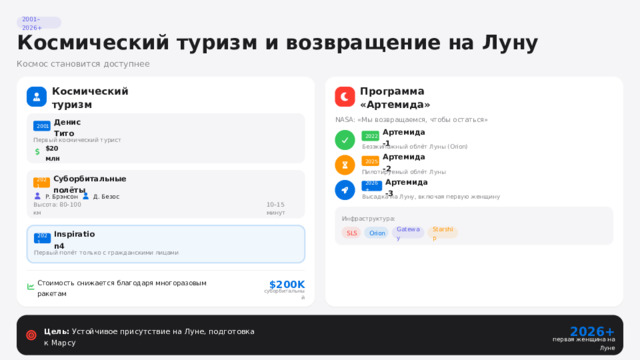
Task: Select the SLS infrastructure tag
Action: (x=351, y=233)
